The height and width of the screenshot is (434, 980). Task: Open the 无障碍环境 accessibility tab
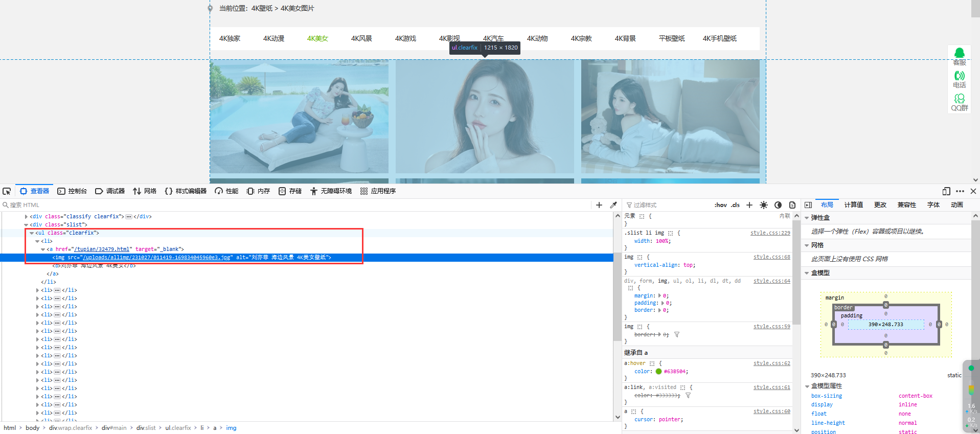pos(331,191)
